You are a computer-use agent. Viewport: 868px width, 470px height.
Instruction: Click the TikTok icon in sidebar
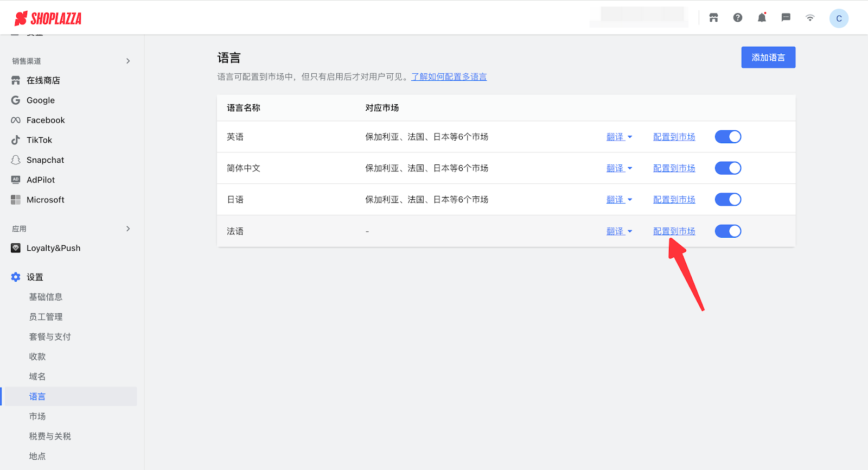[16, 140]
